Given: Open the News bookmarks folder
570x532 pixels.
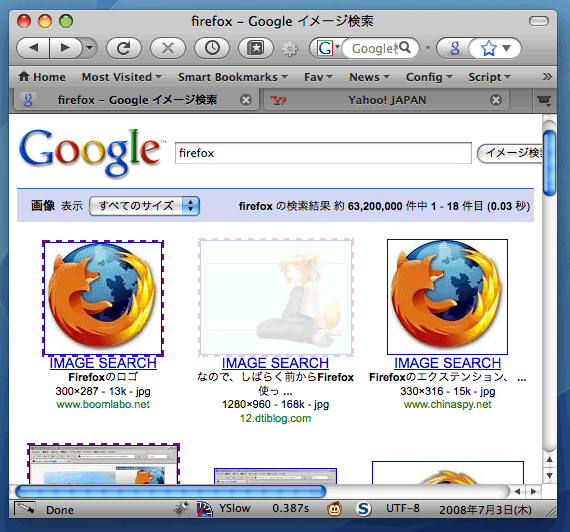Looking at the screenshot, I should [369, 77].
